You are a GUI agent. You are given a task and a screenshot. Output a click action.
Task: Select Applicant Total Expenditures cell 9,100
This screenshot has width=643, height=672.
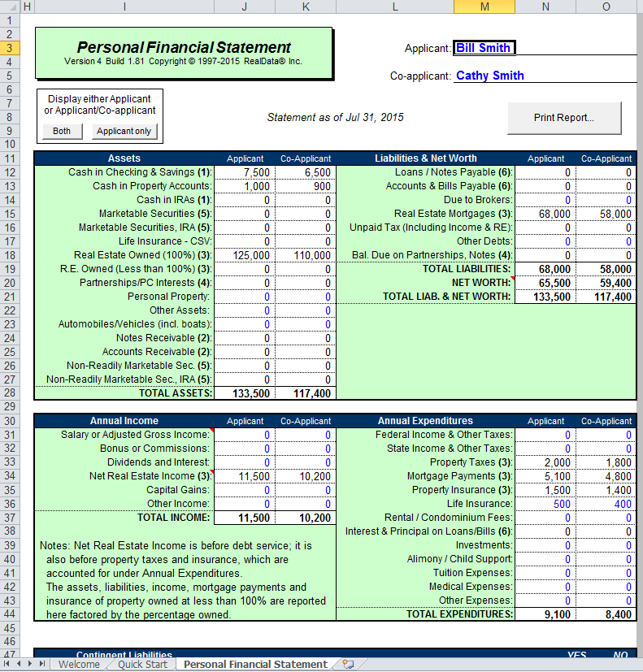pos(545,614)
